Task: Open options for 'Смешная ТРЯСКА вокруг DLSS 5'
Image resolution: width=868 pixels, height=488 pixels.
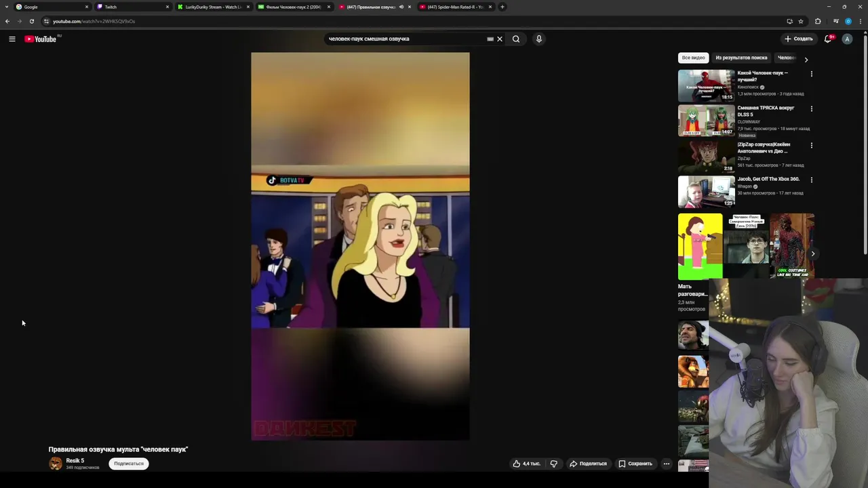Action: point(812,109)
